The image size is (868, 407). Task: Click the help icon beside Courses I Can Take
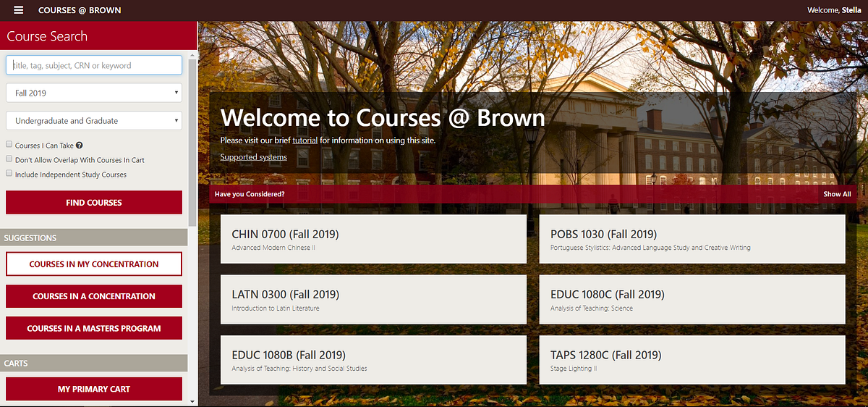coord(80,146)
